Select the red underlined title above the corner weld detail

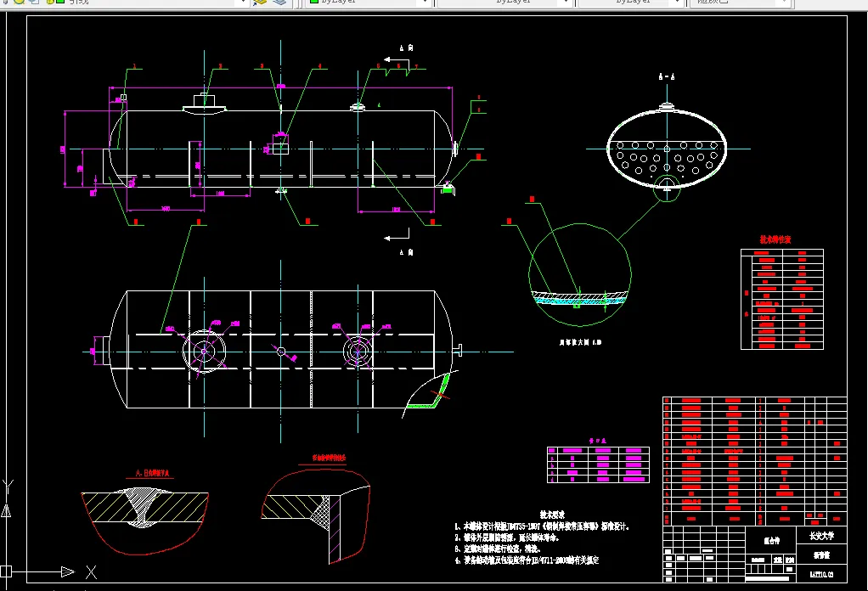click(329, 458)
